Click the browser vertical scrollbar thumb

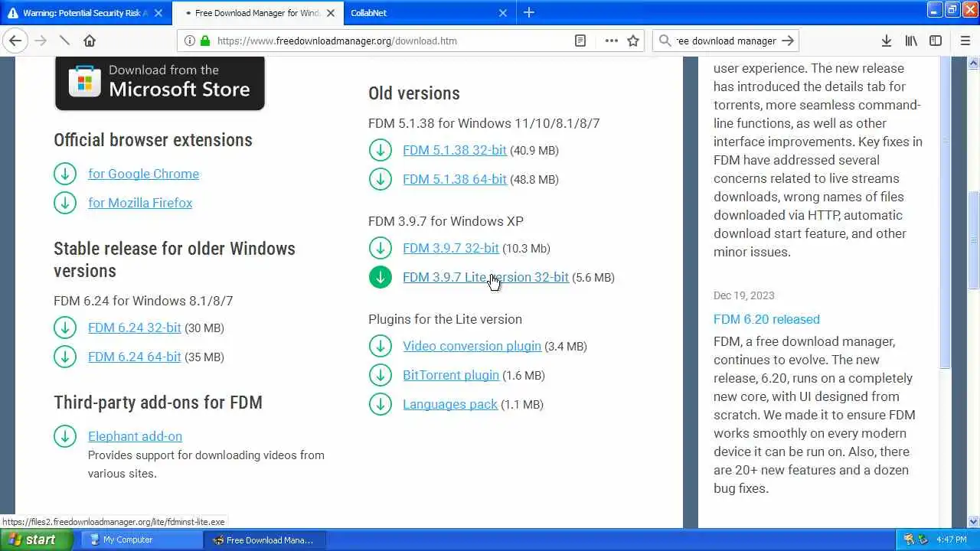tap(974, 240)
